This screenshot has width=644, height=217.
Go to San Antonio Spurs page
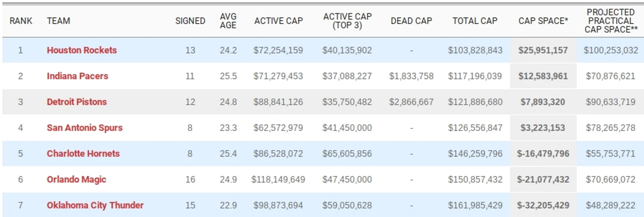coord(85,128)
